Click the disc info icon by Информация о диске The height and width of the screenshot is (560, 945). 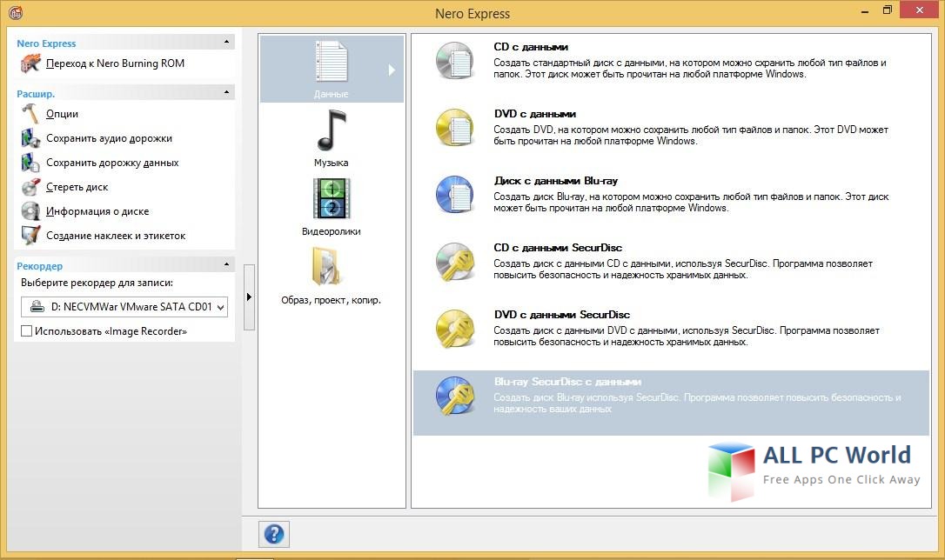30,211
